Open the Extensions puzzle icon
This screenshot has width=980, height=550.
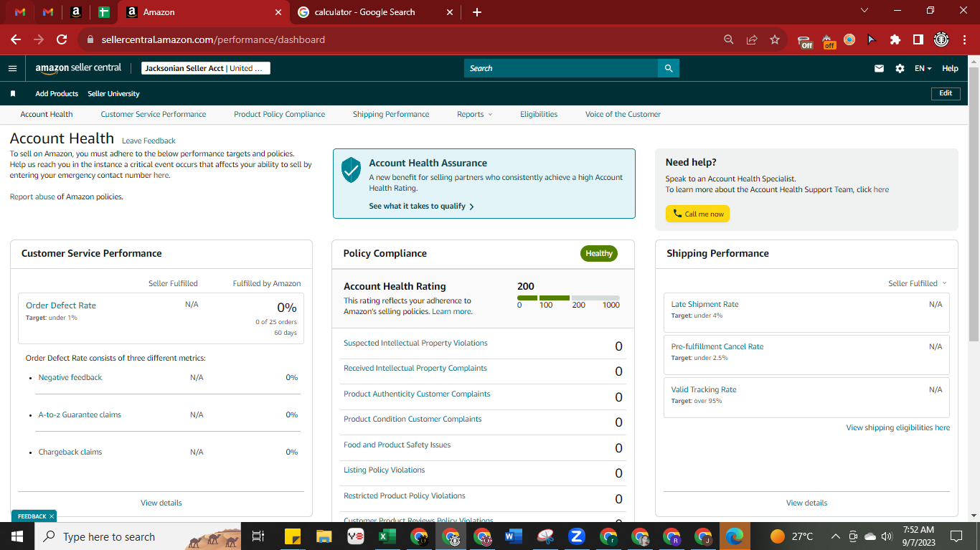pos(895,39)
